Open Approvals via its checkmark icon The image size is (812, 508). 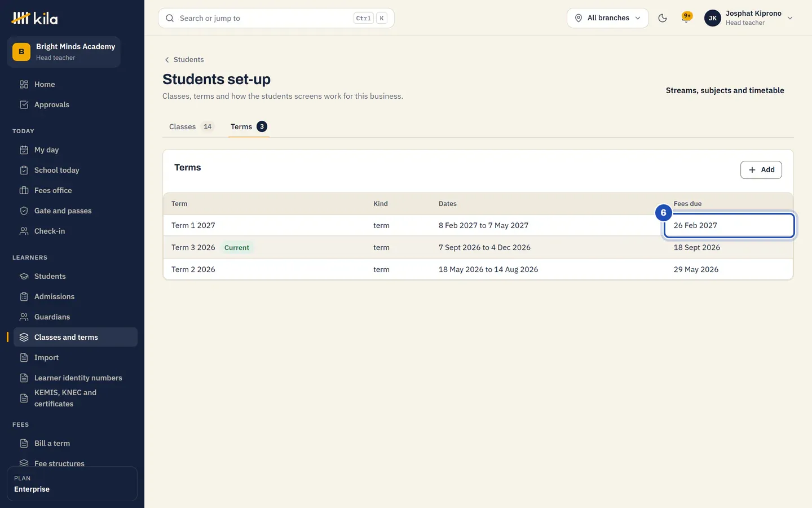tap(24, 104)
